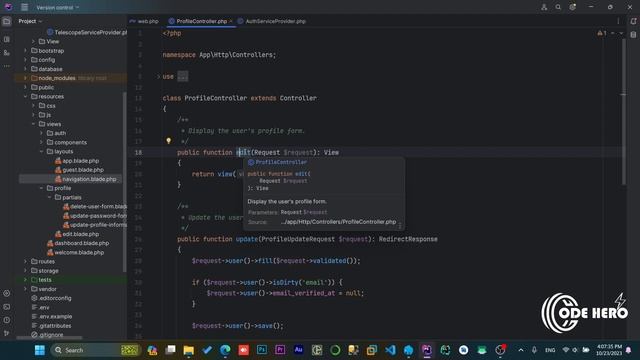Image resolution: width=640 pixels, height=360 pixels.
Task: Open the Git tool window icon
Action: [x=7, y=333]
